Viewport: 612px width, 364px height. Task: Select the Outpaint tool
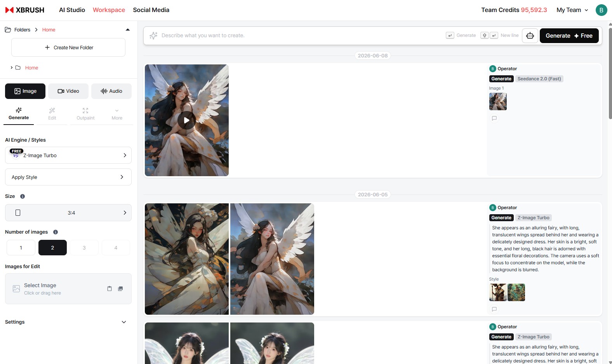click(x=85, y=114)
